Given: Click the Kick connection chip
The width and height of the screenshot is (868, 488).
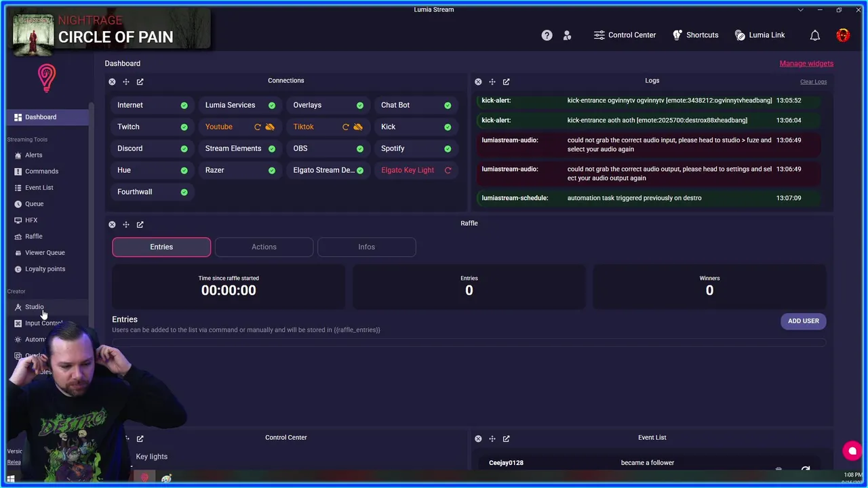Looking at the screenshot, I should pyautogui.click(x=416, y=127).
